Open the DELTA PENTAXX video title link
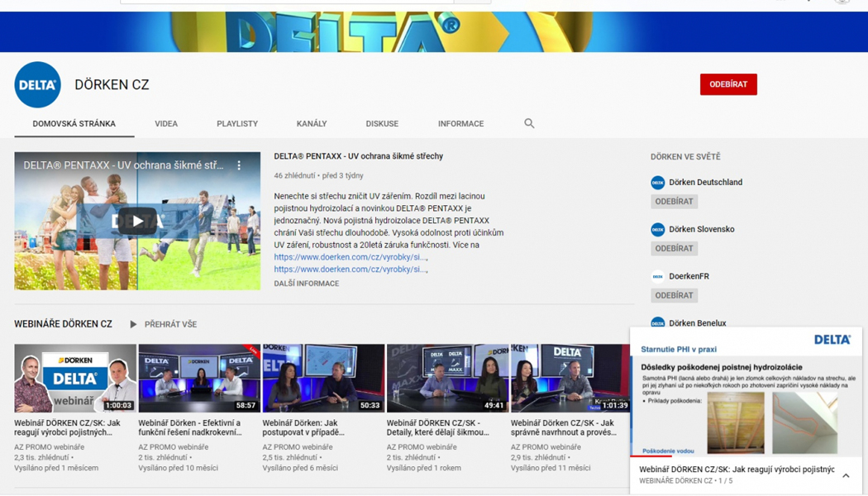This screenshot has width=868, height=496. (x=358, y=156)
